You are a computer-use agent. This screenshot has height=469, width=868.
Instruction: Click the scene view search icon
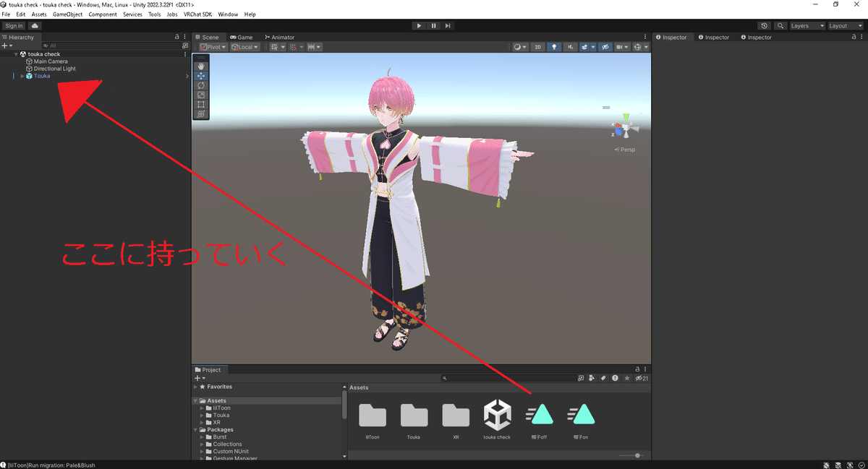(780, 25)
